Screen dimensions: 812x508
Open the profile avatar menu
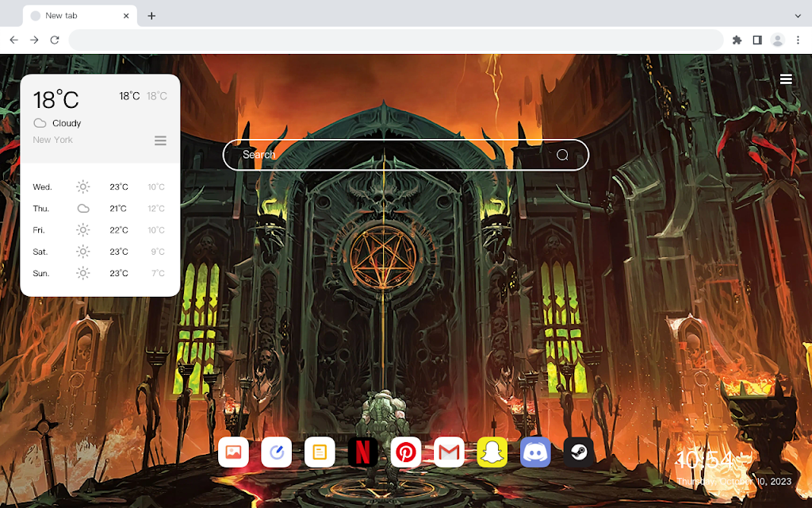coord(777,40)
